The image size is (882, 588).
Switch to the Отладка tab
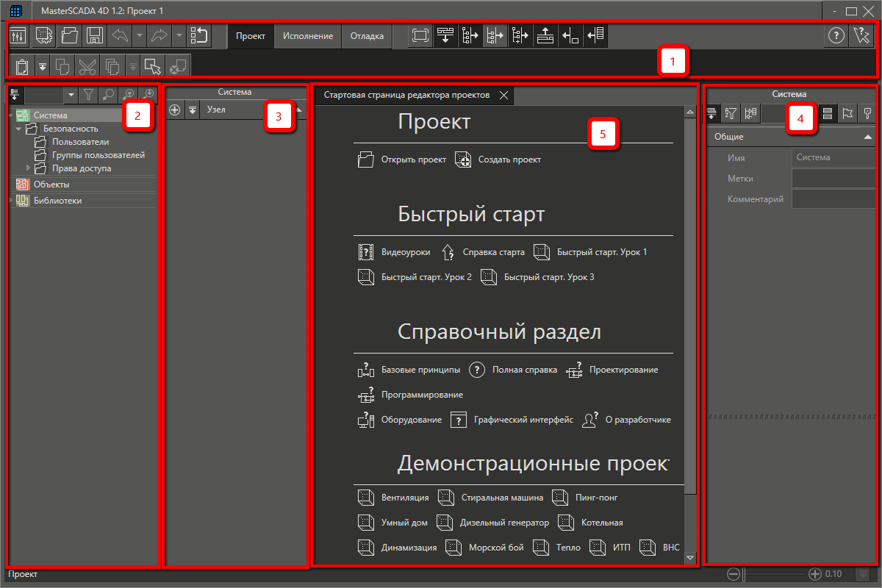[x=367, y=36]
